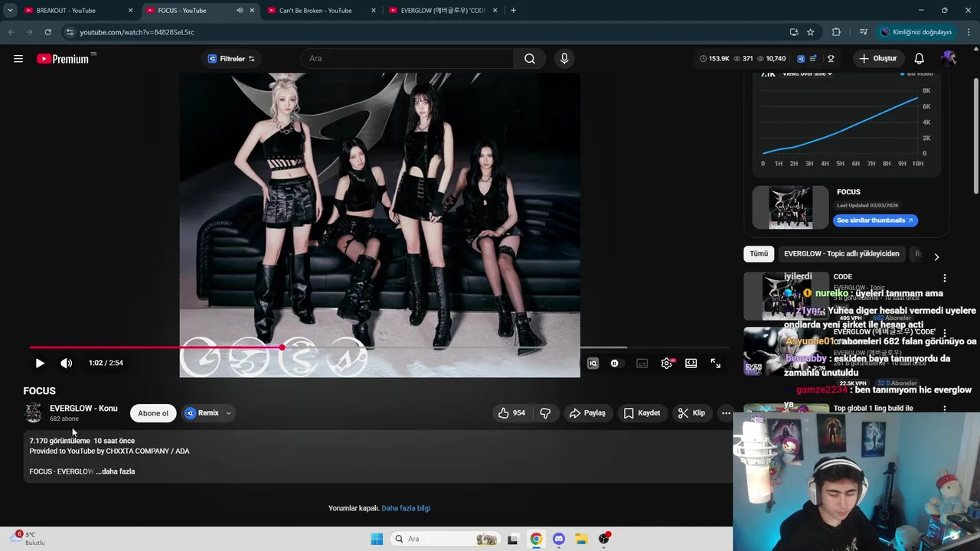Switch to the BREAKOUT - YouTube tab
Viewport: 980px width, 551px height.
coord(77,11)
